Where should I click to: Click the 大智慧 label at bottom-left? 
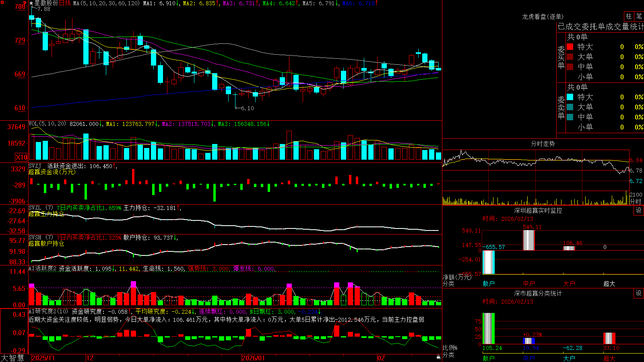12,358
